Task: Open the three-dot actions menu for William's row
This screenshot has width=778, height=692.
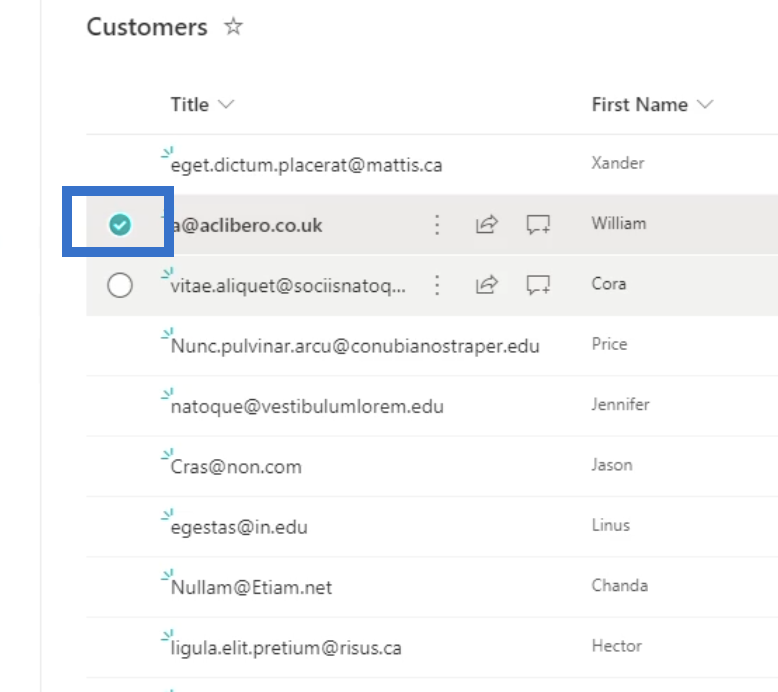Action: tap(436, 225)
